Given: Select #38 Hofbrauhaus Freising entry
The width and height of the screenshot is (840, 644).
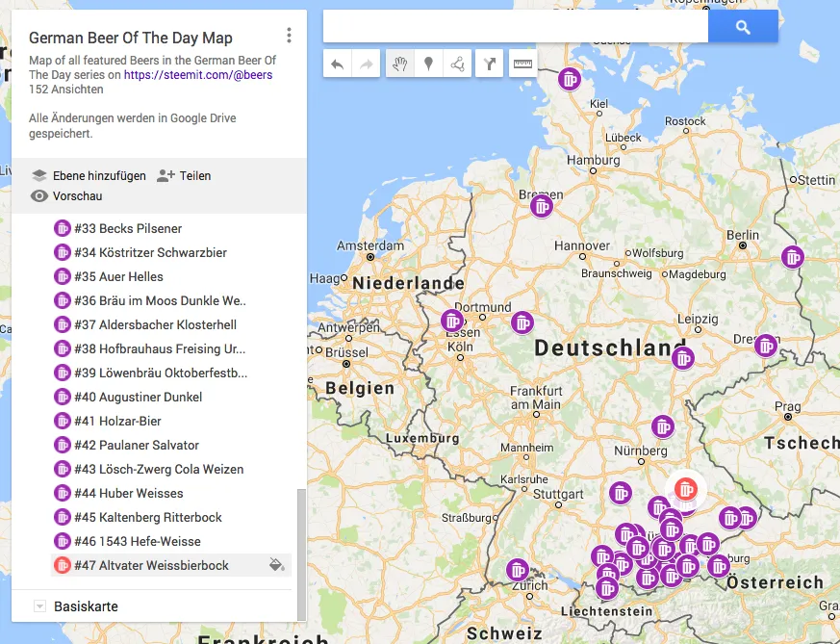Looking at the screenshot, I should tap(160, 348).
